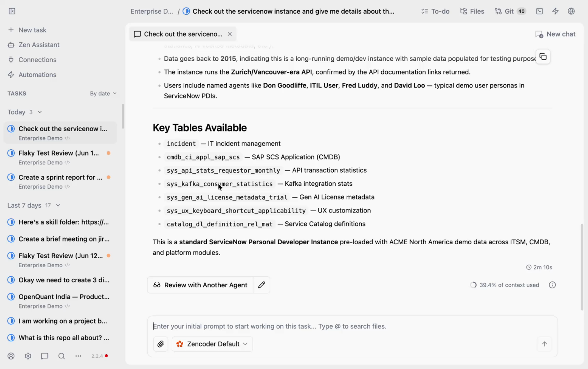Open task 'Create a brief meeting on jir...'
Viewport: 588px width, 369px height.
tap(60, 239)
